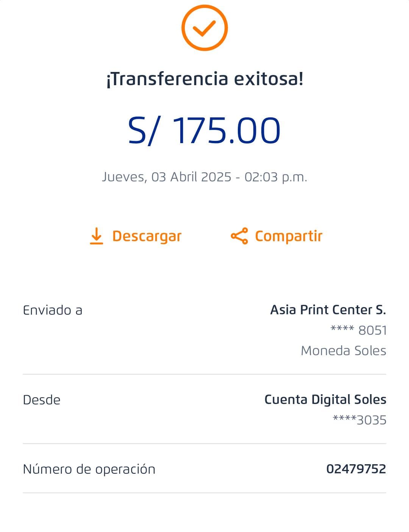Click source account ending in 3035

point(359,420)
